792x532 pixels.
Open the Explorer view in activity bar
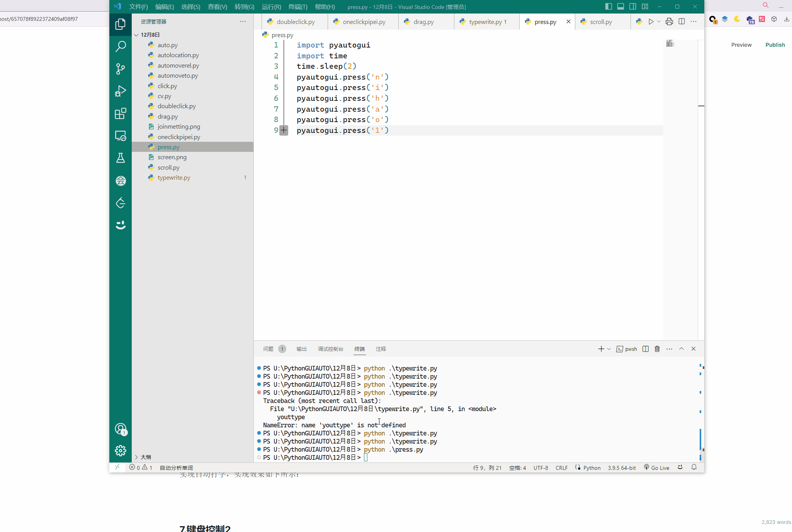[x=121, y=24]
